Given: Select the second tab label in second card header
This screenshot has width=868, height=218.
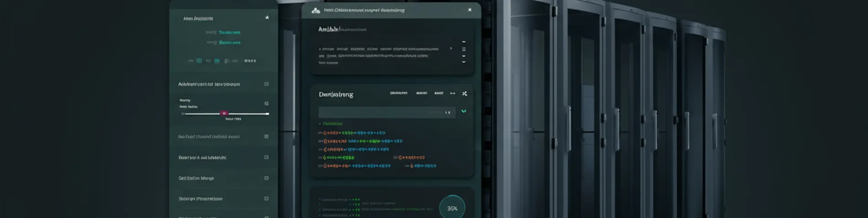Looking at the screenshot, I should coord(422,93).
